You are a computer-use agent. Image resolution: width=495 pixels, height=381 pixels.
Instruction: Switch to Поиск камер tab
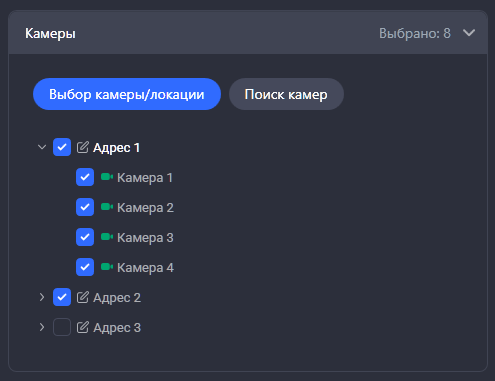(286, 94)
